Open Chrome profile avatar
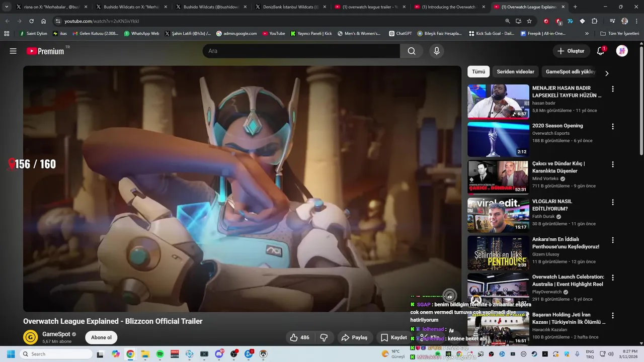Screen dimensions: 644x362 624,21
